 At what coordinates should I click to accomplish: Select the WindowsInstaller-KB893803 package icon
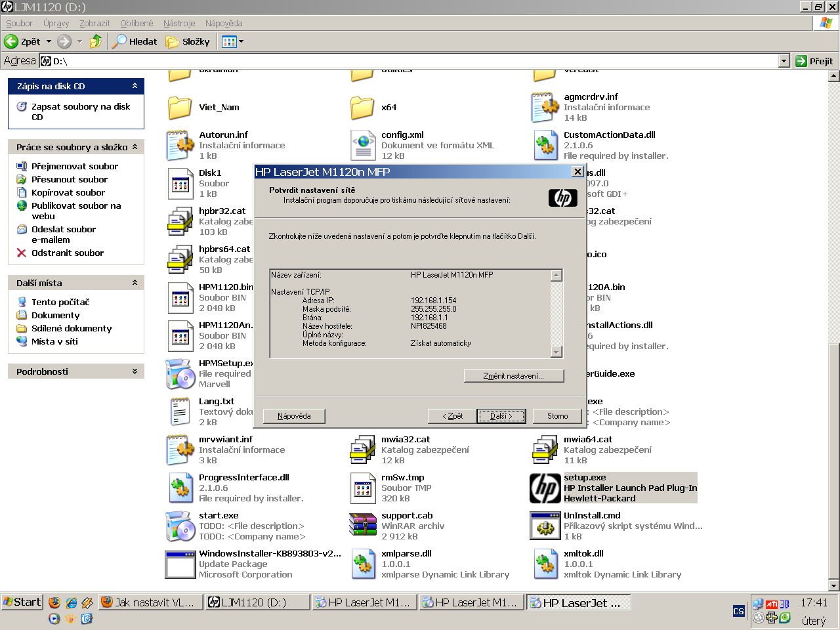[180, 564]
